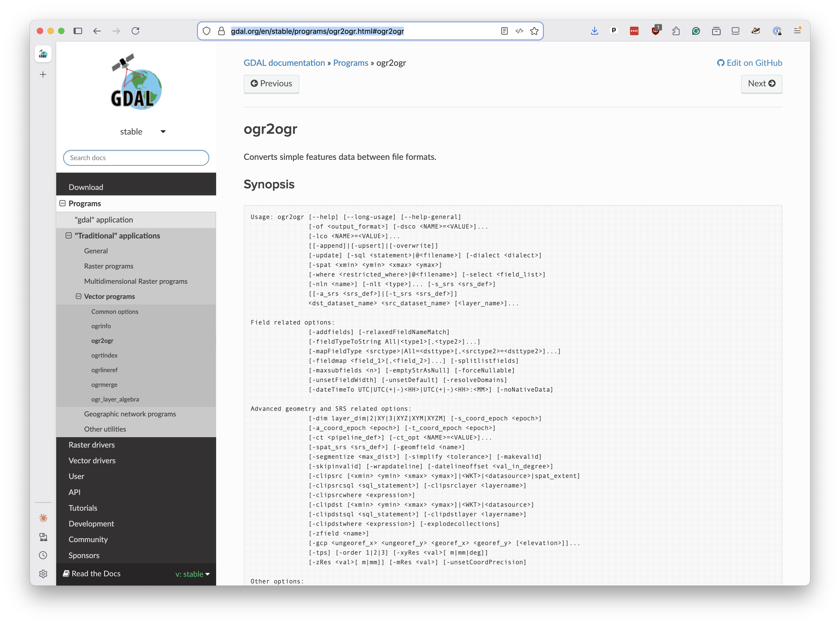The width and height of the screenshot is (840, 625).
Task: Open settings gear in left sidebar
Action: 43,574
